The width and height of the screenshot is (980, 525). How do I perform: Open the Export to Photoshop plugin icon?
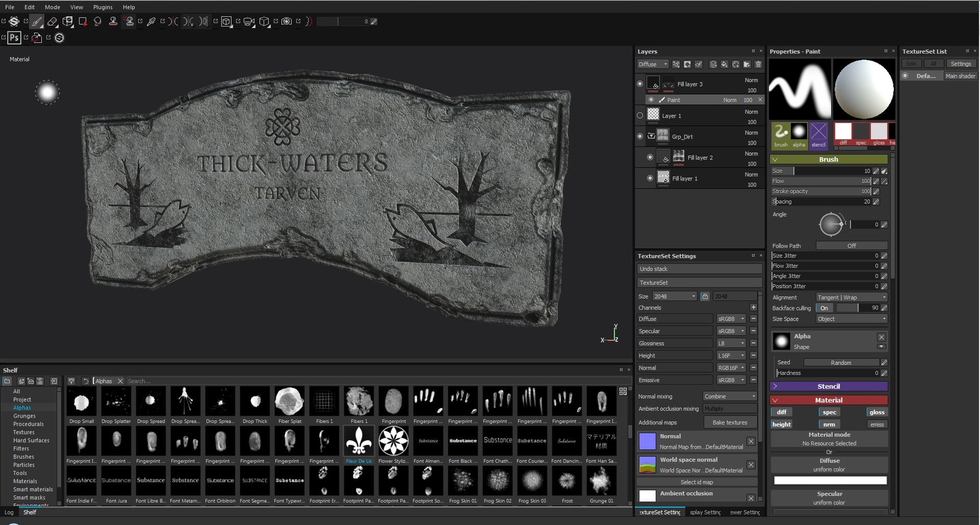(x=14, y=37)
